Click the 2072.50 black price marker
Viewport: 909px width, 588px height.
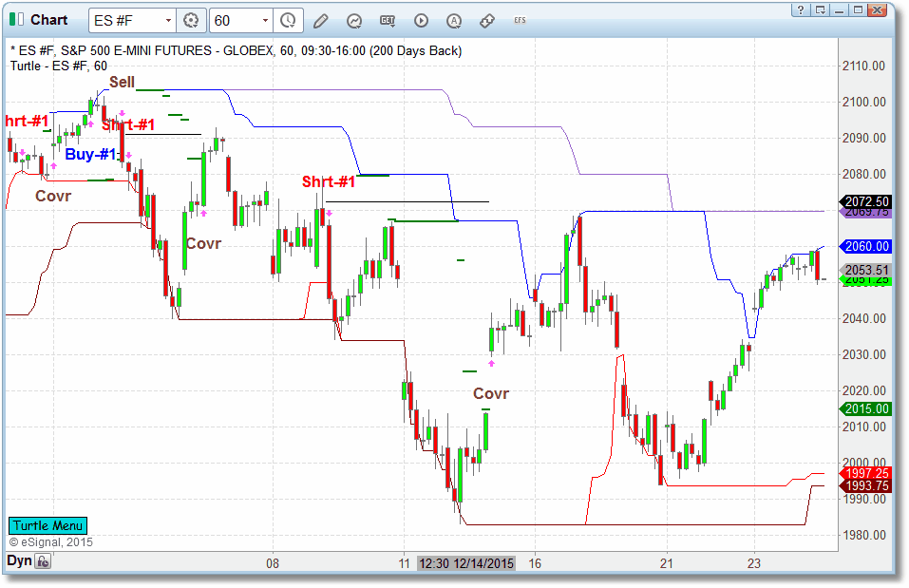pyautogui.click(x=866, y=201)
